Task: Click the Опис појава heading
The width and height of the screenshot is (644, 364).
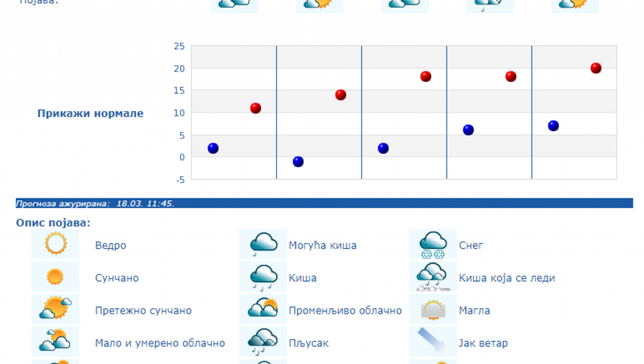Action: (x=53, y=223)
